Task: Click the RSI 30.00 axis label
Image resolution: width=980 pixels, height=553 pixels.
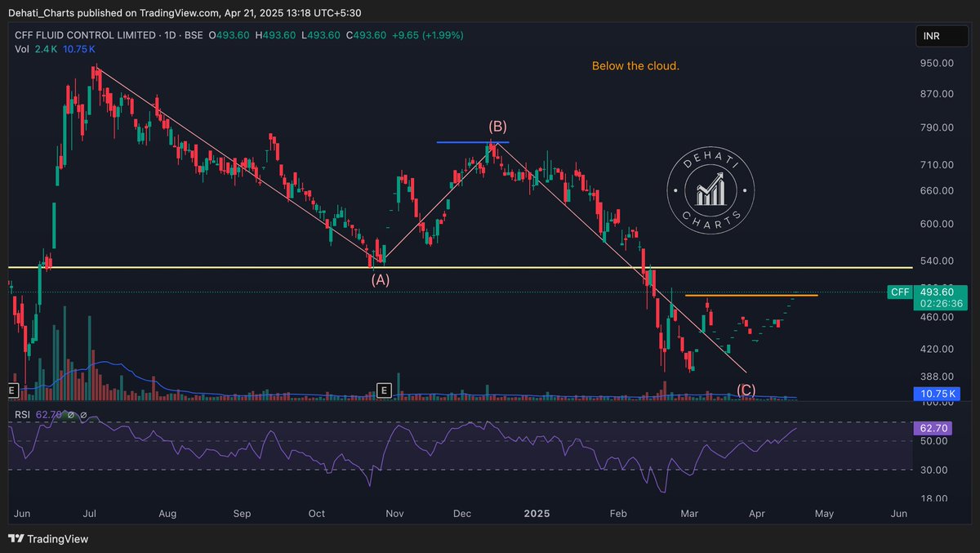Action: tap(933, 470)
